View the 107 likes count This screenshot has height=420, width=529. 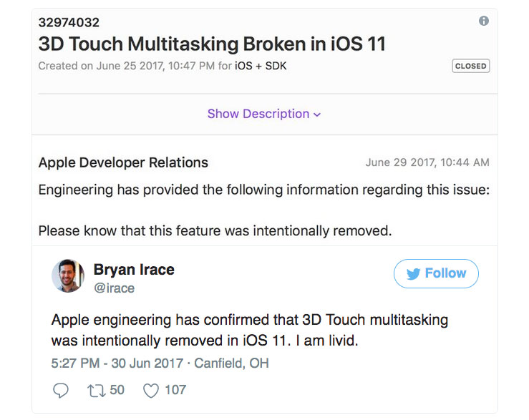tap(175, 390)
